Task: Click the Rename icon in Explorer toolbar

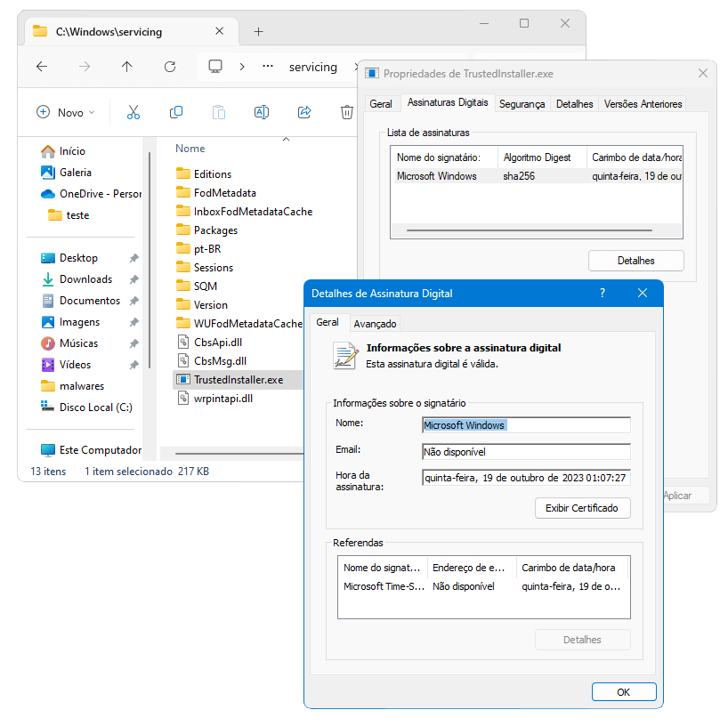Action: click(x=262, y=112)
